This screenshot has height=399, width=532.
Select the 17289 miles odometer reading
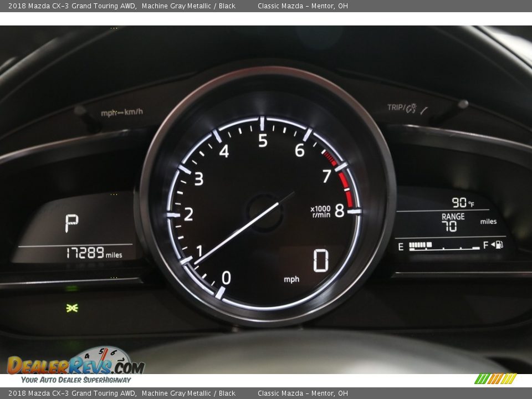(93, 253)
